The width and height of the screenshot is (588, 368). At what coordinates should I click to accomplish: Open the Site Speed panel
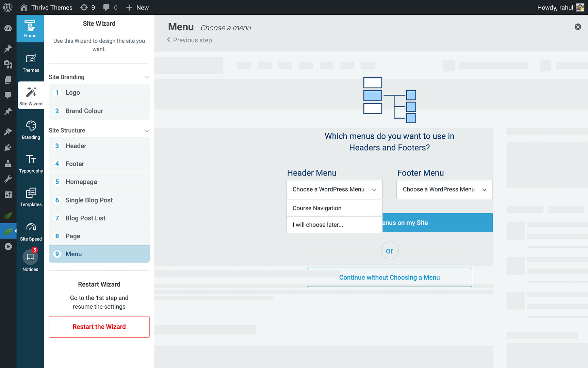click(30, 231)
